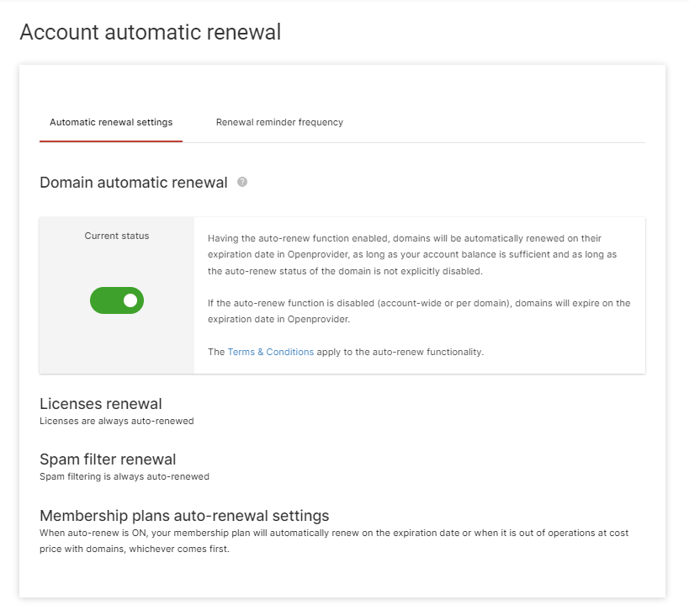Click the white knob of the auto-renew switch

pyautogui.click(x=130, y=300)
